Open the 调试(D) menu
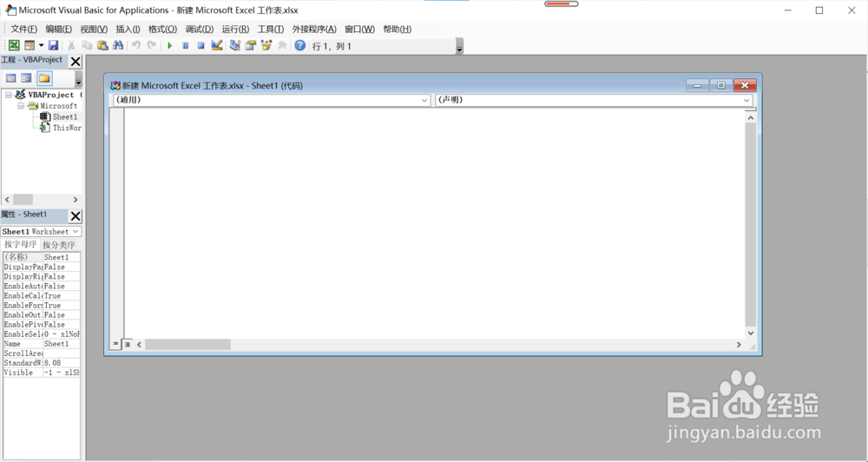 tap(200, 30)
